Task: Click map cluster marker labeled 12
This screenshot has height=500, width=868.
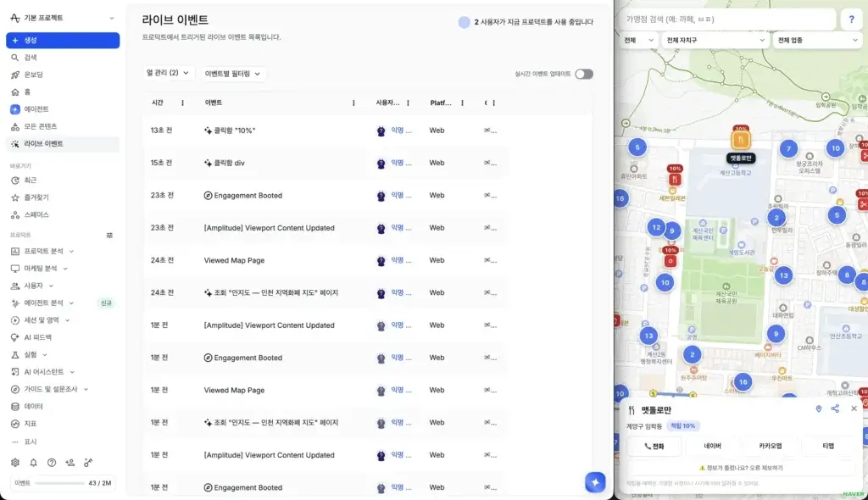Action: (x=656, y=227)
